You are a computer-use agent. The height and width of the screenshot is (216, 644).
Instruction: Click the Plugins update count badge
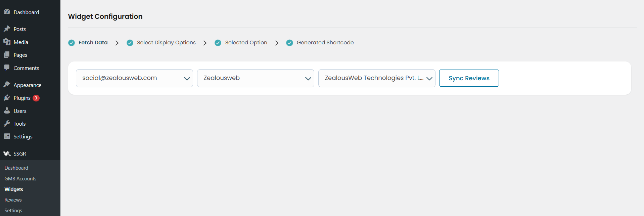coord(36,98)
